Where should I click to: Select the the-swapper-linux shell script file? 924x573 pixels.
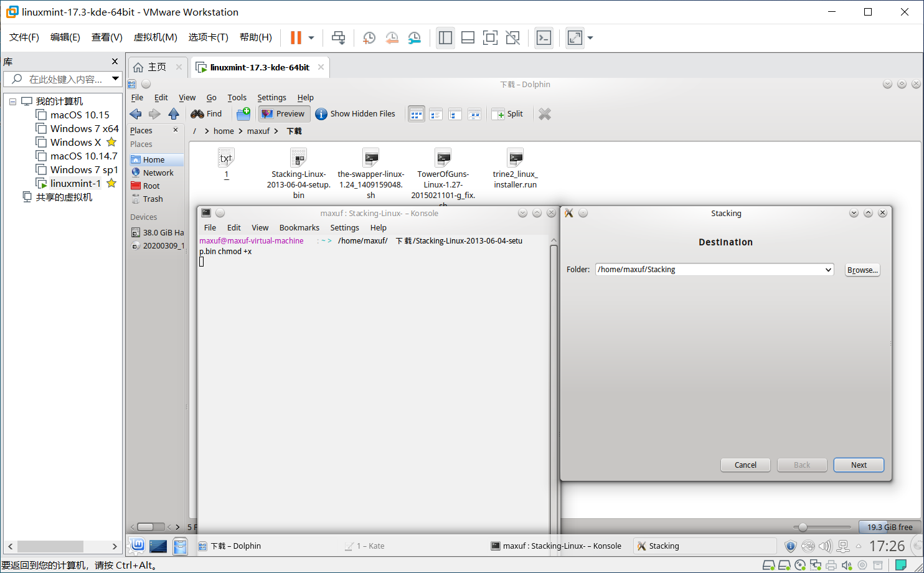pyautogui.click(x=371, y=174)
